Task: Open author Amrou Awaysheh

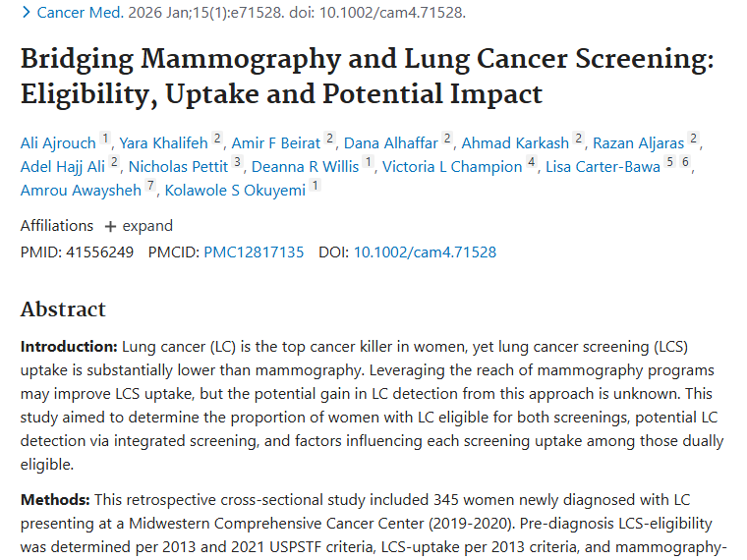Action: (x=81, y=190)
